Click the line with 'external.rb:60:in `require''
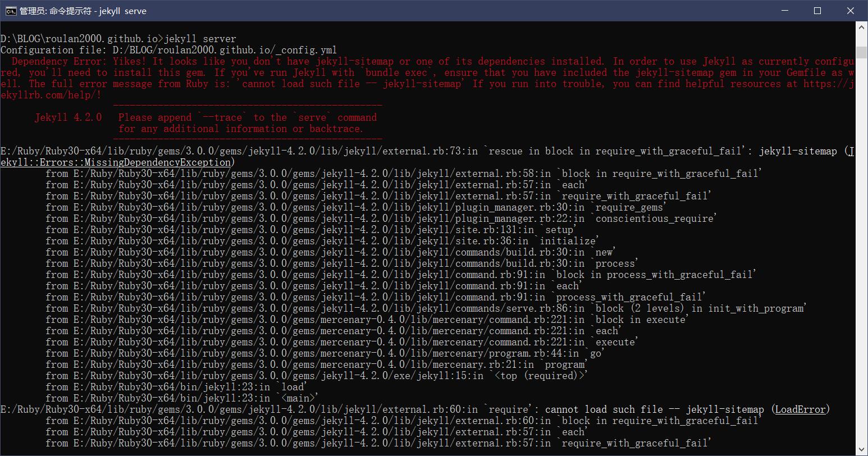The image size is (868, 456). point(415,409)
